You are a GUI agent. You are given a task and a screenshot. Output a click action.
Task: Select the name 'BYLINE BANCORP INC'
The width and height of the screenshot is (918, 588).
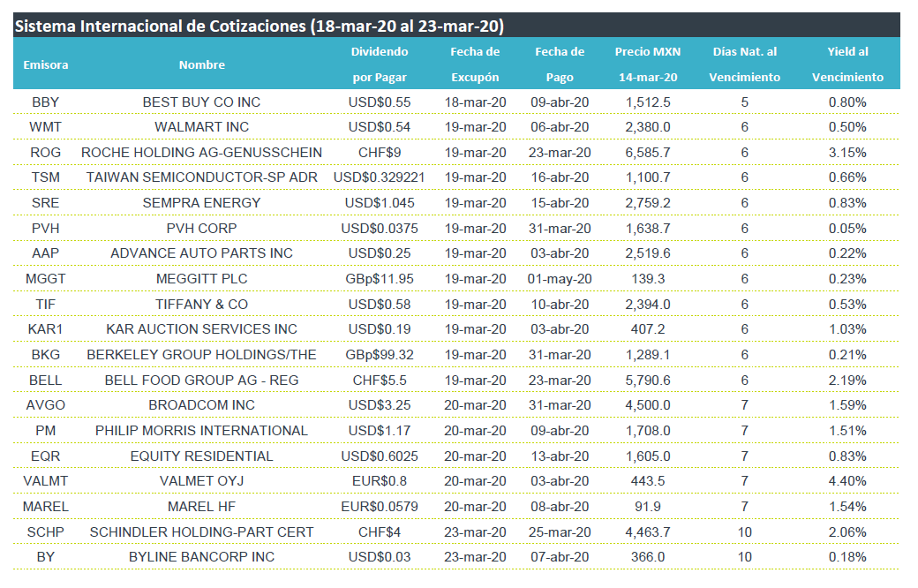coord(201,557)
